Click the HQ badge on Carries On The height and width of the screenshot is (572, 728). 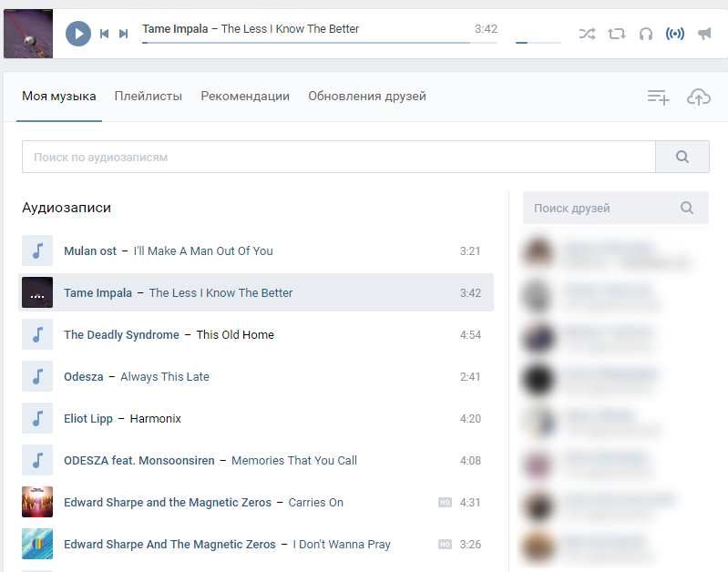tap(445, 503)
